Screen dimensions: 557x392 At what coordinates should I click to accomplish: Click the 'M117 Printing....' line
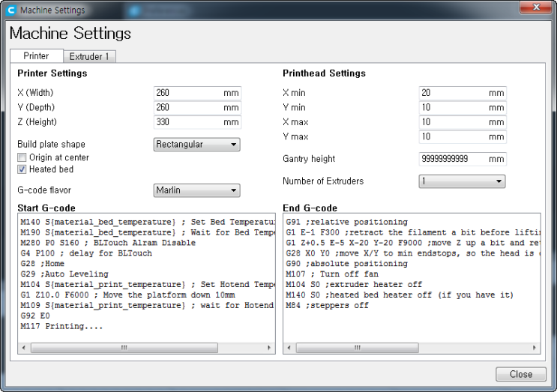pos(61,326)
